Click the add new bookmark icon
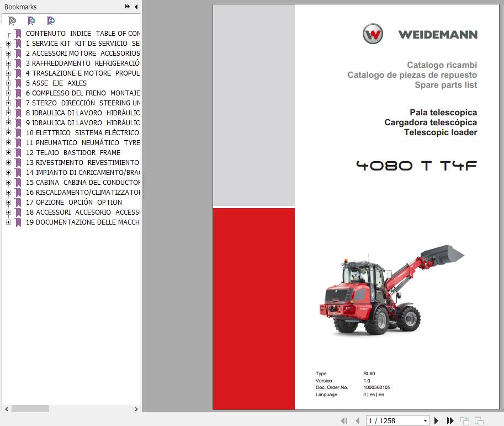 pyautogui.click(x=31, y=21)
